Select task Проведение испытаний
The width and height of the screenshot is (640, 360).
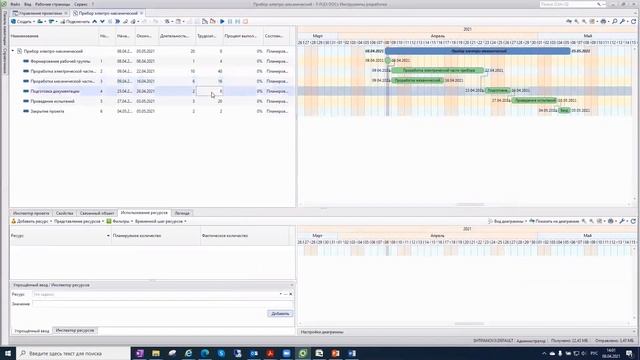(52, 101)
